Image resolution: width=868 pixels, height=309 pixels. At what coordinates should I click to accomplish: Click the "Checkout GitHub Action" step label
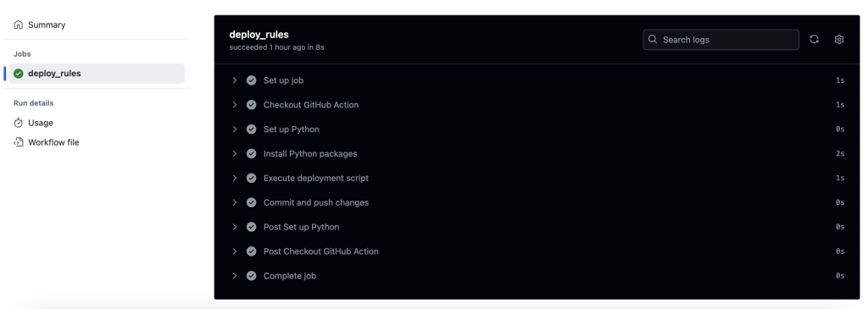311,105
